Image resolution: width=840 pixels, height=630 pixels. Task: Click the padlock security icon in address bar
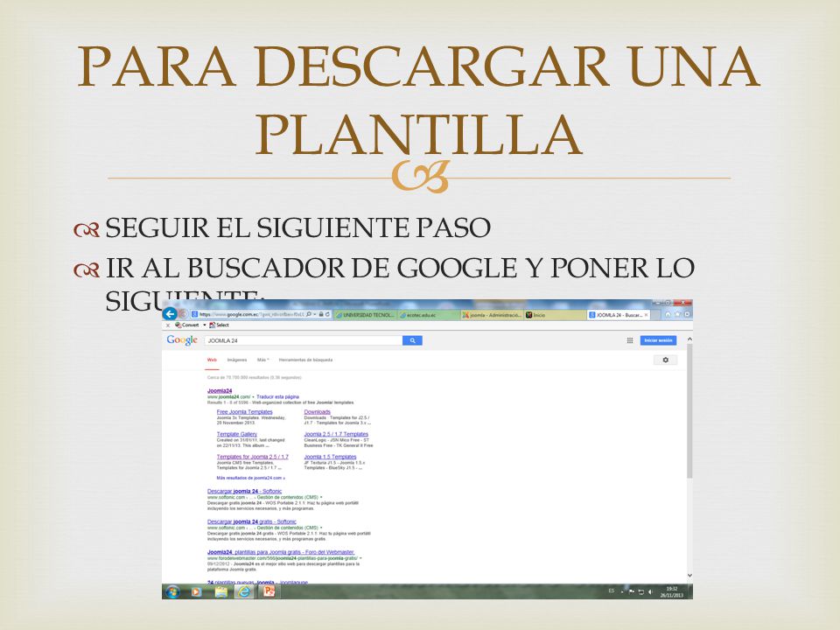pyautogui.click(x=321, y=314)
